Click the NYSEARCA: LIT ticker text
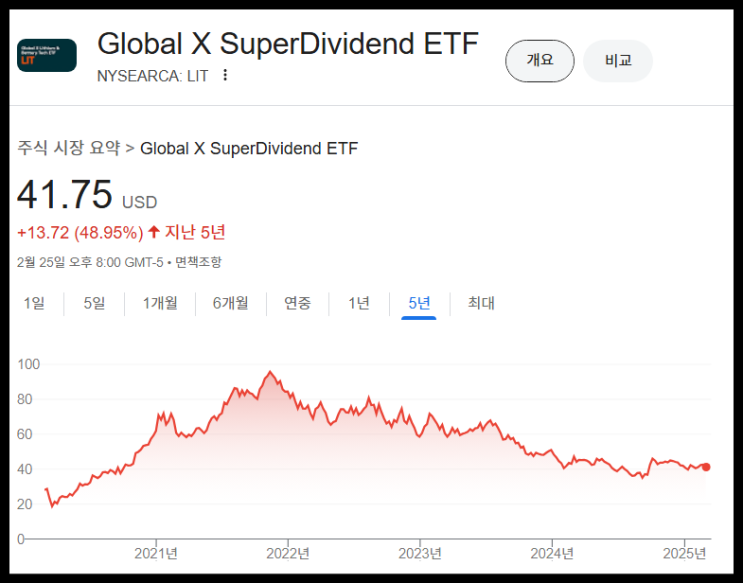Image resolution: width=743 pixels, height=583 pixels. [152, 75]
